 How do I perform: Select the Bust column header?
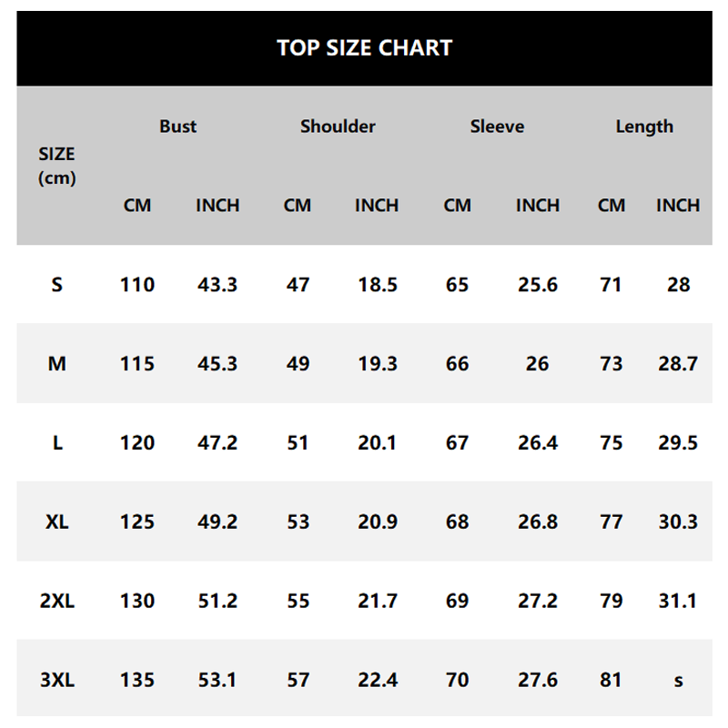point(177,126)
